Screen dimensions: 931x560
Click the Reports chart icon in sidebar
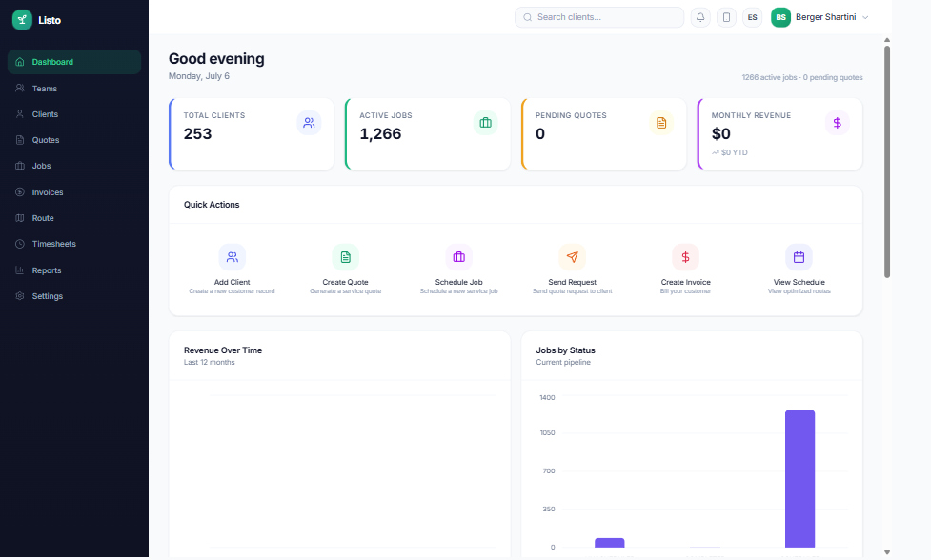point(20,270)
